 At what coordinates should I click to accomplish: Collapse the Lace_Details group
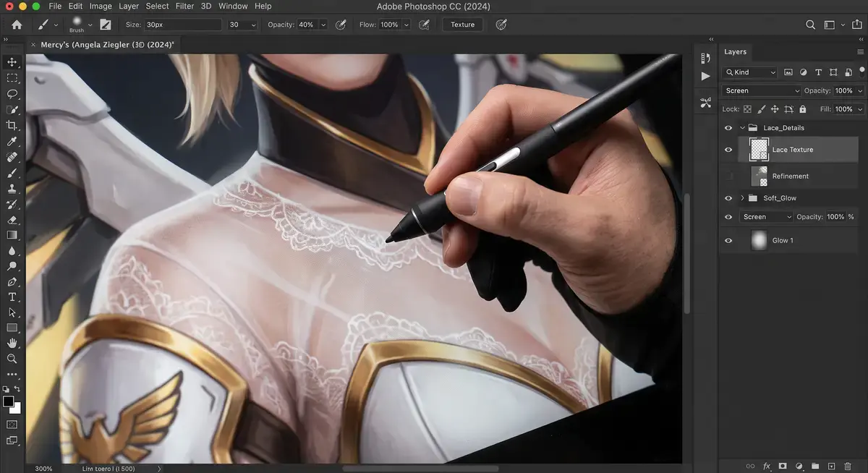coord(742,128)
